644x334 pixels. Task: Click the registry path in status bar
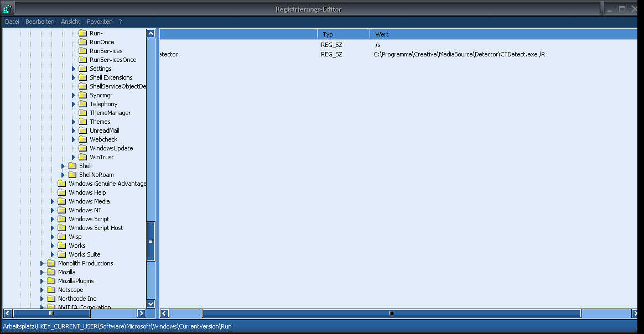(x=117, y=327)
